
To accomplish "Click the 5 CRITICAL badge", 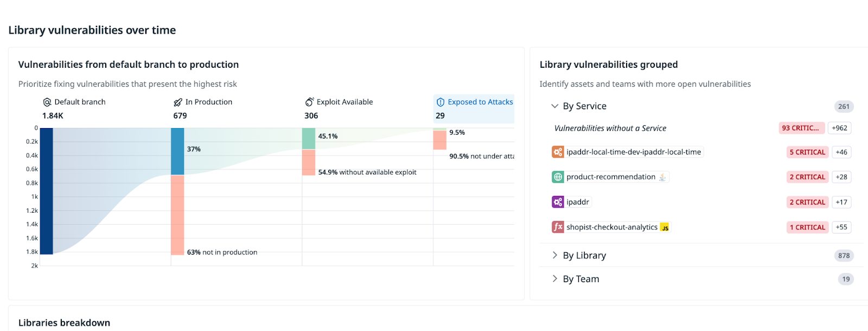I will tap(807, 152).
